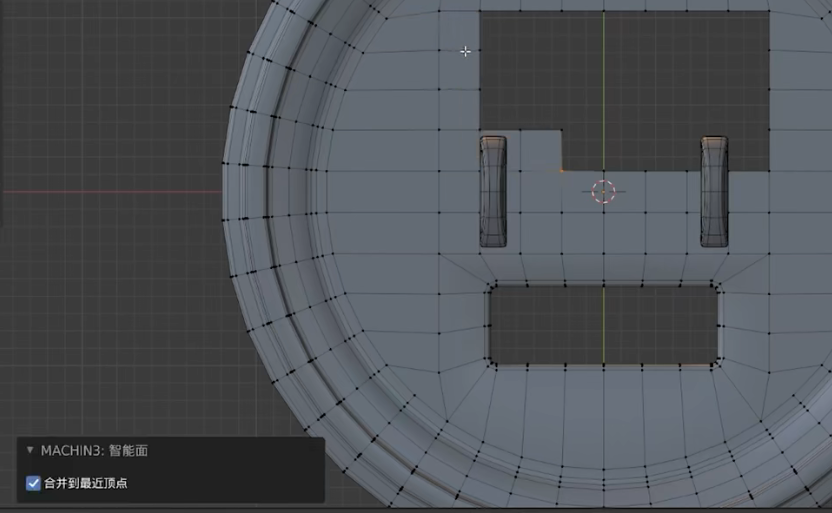Click the MACHIN3: 智能面 panel title
The width and height of the screenshot is (832, 513).
[x=94, y=450]
